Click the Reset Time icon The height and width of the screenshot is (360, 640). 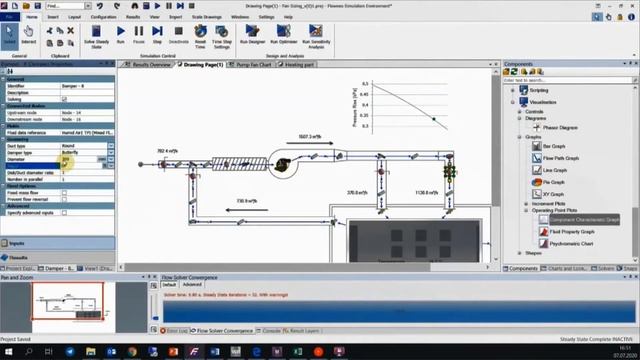(x=200, y=31)
